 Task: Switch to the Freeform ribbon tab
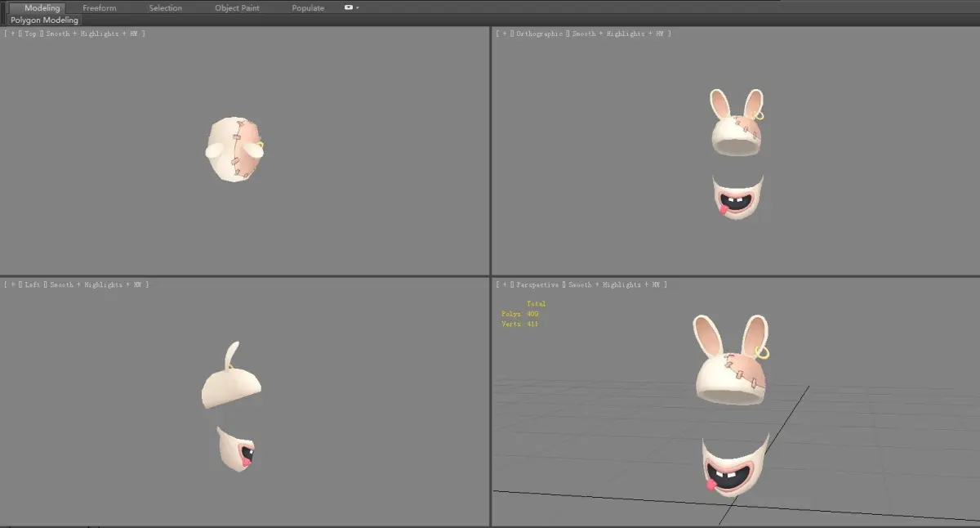point(100,8)
